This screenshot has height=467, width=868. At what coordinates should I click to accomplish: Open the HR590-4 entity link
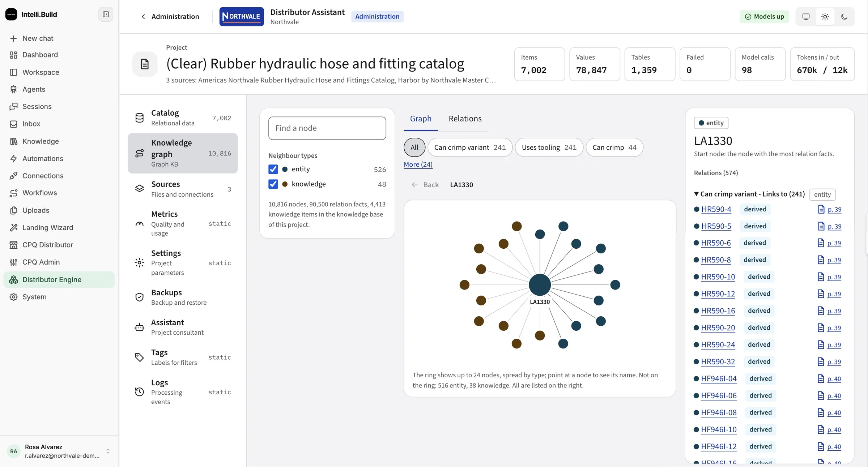click(716, 209)
